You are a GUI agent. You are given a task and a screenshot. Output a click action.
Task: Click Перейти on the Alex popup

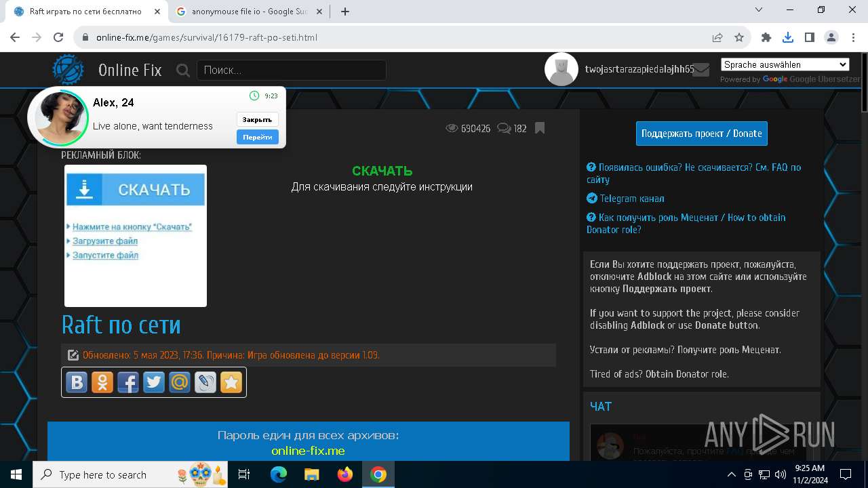(257, 137)
